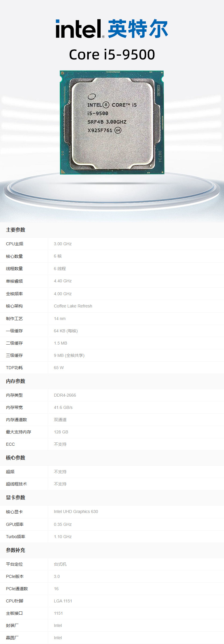Select the 超线程技术 不支持 value
Image resolution: width=224 pixels, height=644 pixels.
tap(60, 484)
